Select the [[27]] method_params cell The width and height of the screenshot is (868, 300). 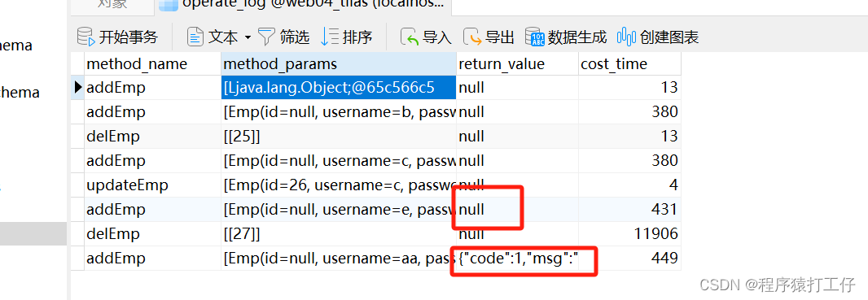(x=338, y=233)
